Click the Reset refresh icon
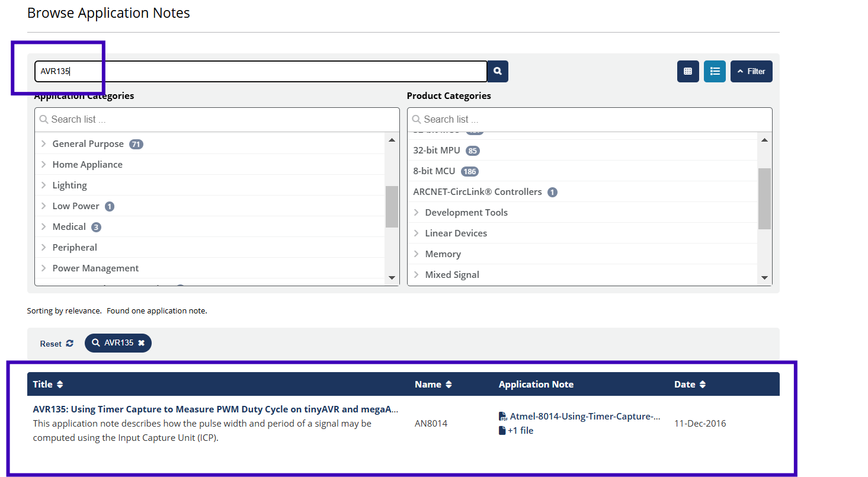Image resolution: width=868 pixels, height=477 pixels. click(x=70, y=343)
